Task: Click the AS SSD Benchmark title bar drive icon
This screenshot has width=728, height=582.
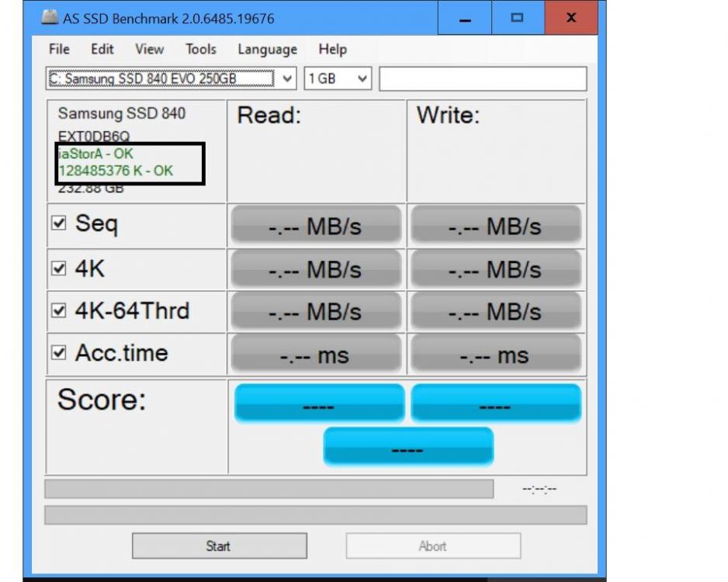Action: click(x=49, y=18)
